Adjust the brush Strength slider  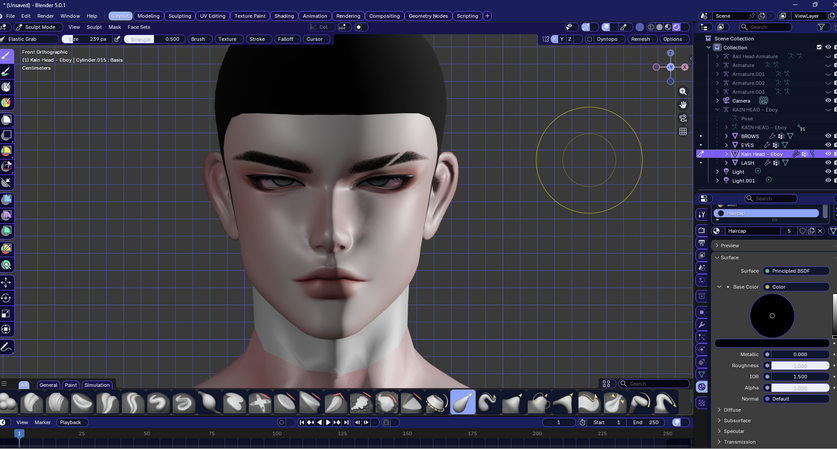pyautogui.click(x=154, y=39)
